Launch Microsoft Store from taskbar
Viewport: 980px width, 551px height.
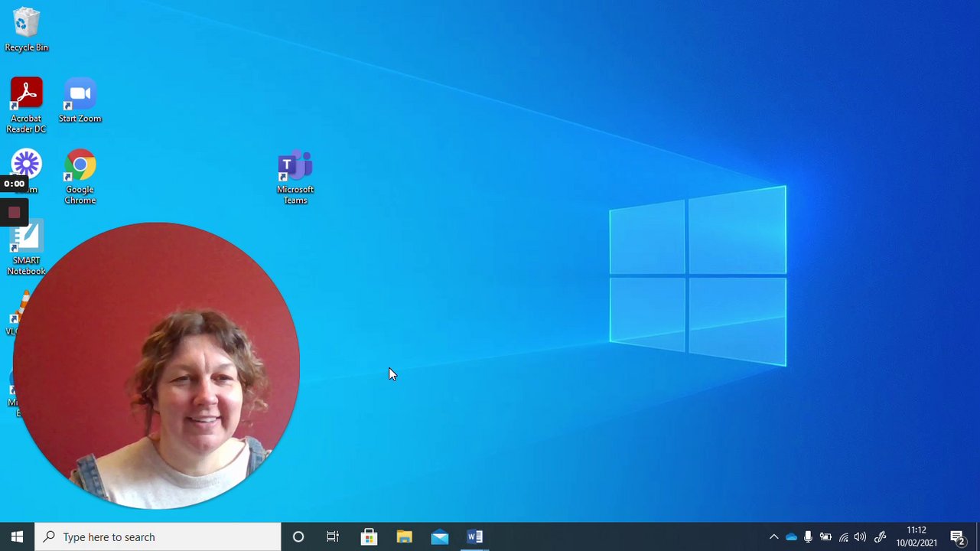369,536
